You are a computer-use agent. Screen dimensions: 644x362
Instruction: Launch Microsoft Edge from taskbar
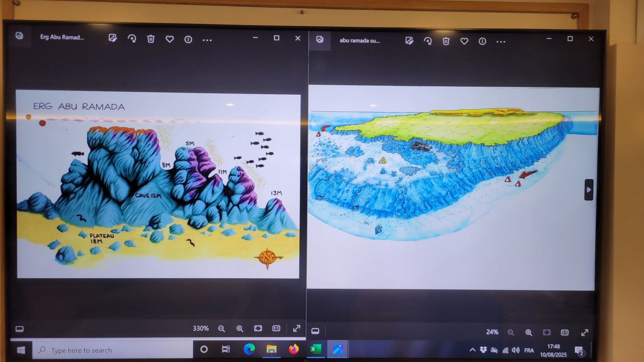249,349
